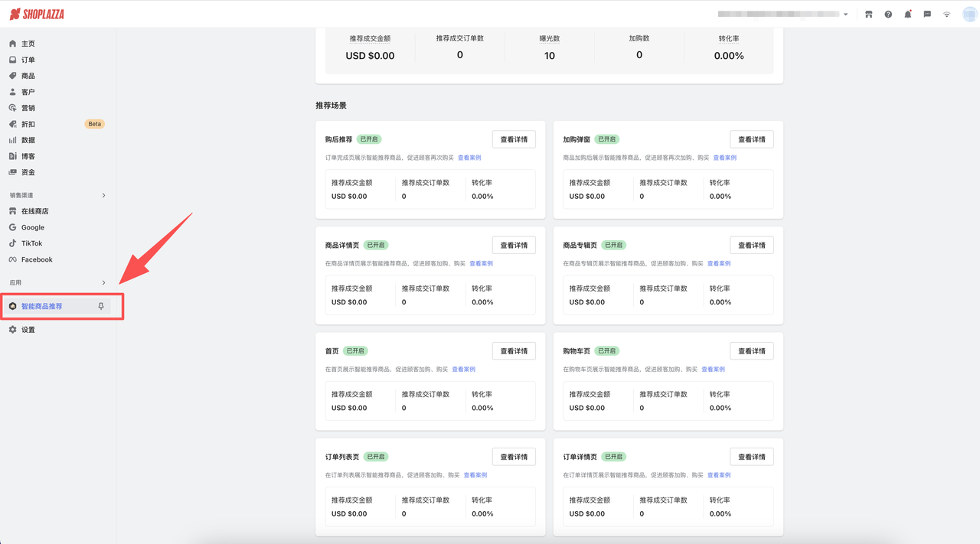This screenshot has width=980, height=544.
Task: Click the storefront icon in top bar
Action: [869, 14]
